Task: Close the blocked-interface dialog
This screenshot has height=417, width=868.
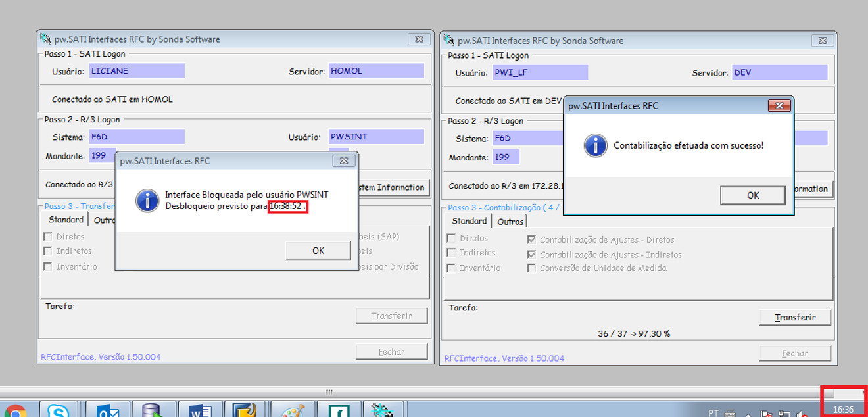Action: pyautogui.click(x=344, y=160)
